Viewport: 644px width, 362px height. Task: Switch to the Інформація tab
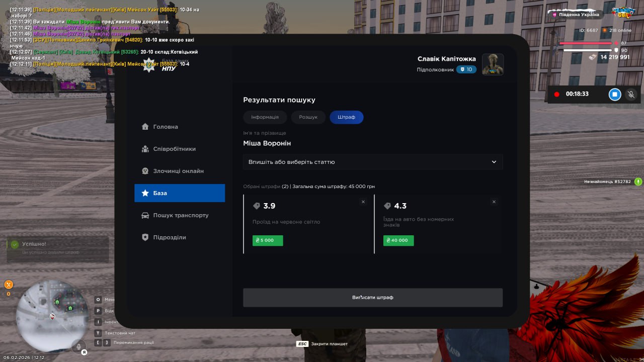pyautogui.click(x=265, y=117)
